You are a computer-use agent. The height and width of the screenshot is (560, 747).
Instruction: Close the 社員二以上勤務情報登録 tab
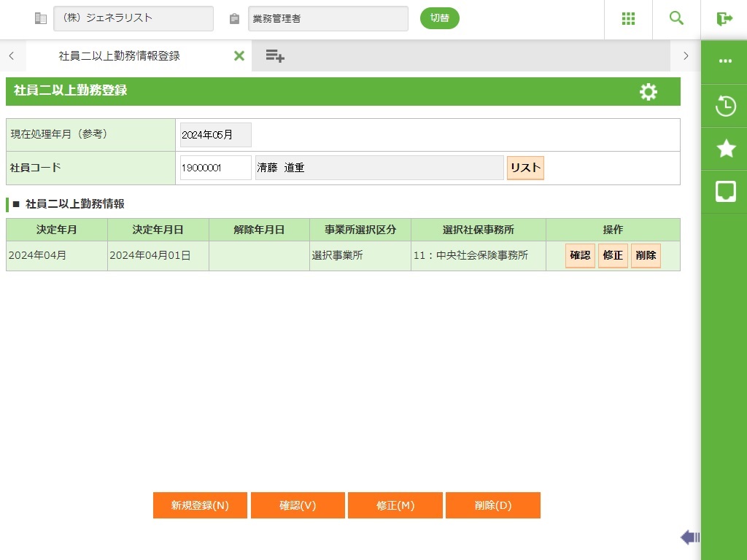pos(239,56)
